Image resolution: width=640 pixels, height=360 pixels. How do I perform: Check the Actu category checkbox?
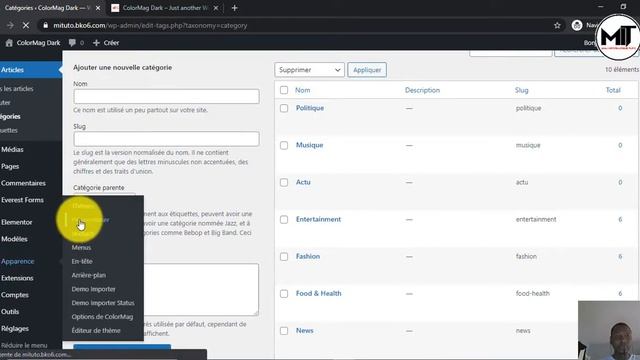(284, 182)
